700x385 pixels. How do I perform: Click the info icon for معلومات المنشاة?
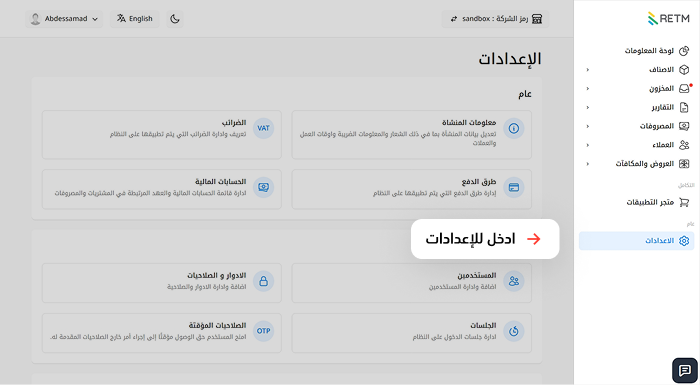(x=514, y=129)
